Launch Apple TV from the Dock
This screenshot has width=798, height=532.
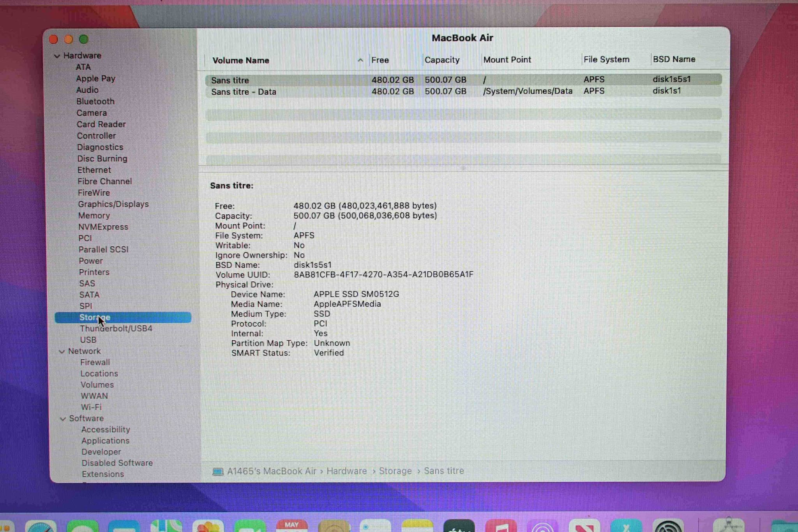coord(459,526)
